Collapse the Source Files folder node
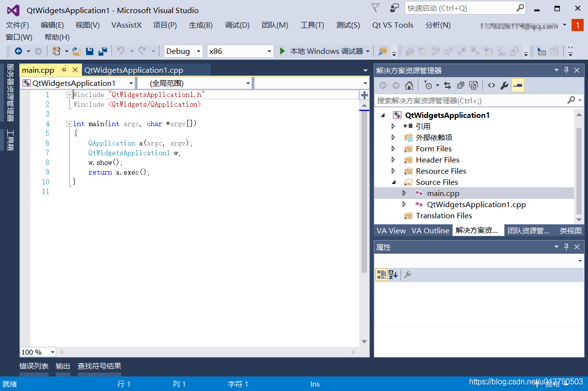 [393, 182]
